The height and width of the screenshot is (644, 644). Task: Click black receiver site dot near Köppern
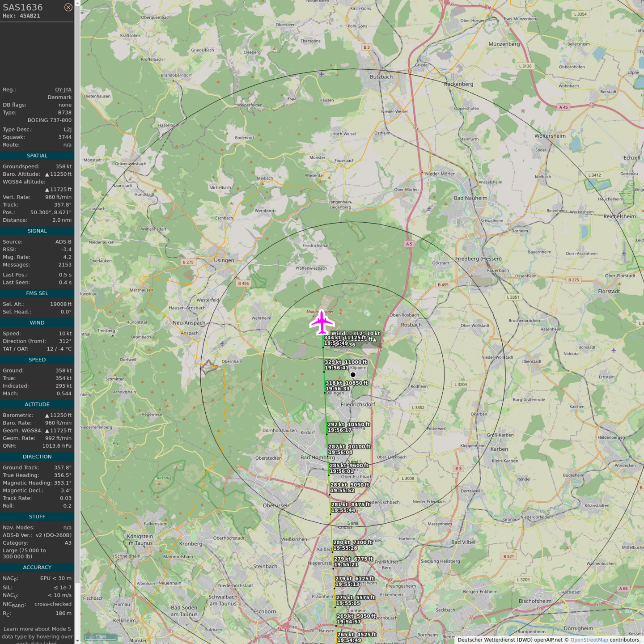[x=353, y=375]
